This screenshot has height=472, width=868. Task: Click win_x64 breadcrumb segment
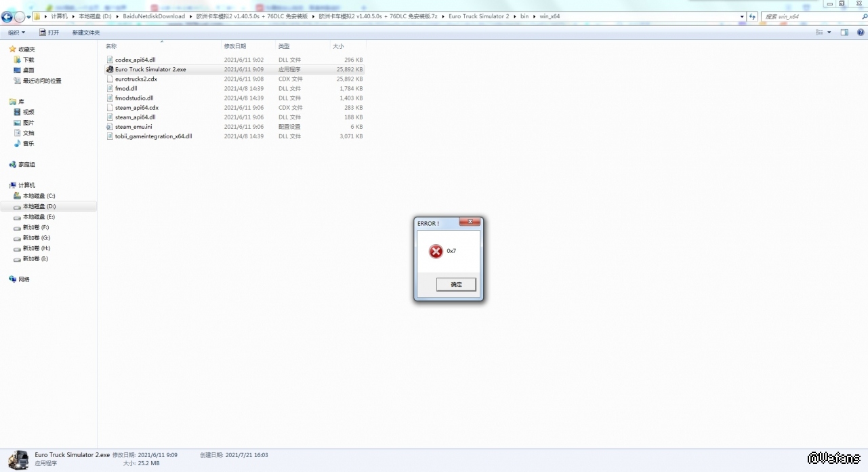pyautogui.click(x=550, y=16)
